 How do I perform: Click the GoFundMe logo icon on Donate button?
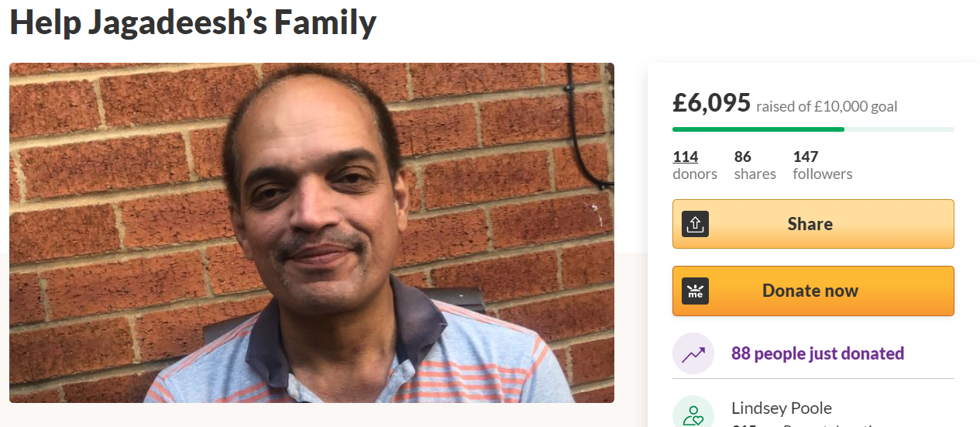click(695, 291)
